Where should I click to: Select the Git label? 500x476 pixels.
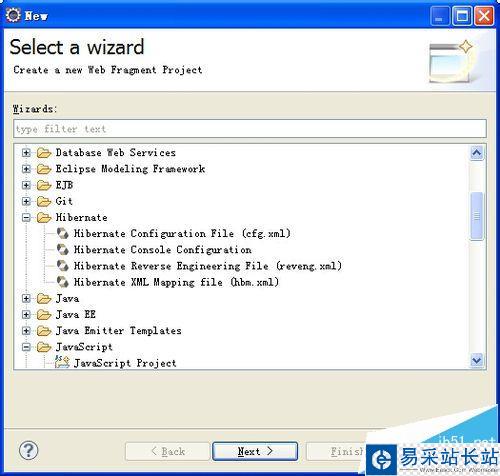click(64, 201)
